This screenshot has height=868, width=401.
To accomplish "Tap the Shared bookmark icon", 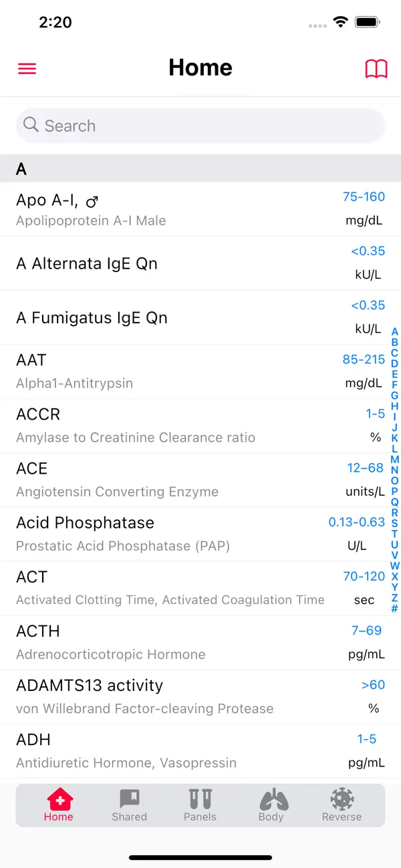I will tap(129, 799).
